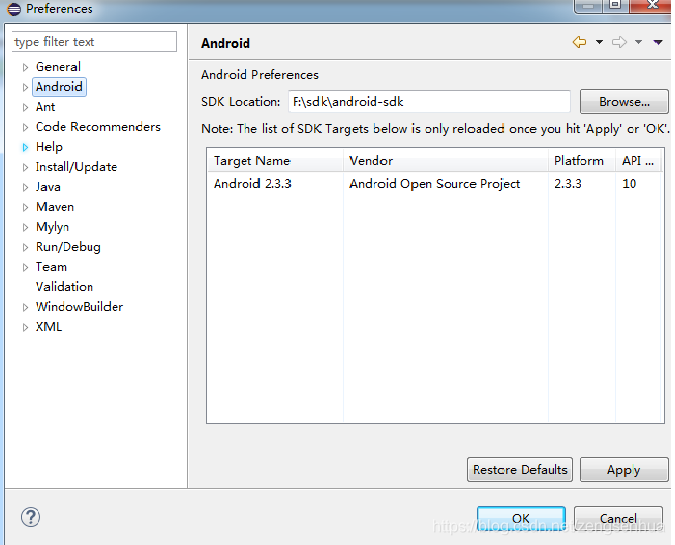This screenshot has width=675, height=545.
Task: Select Android in preferences tree
Action: coord(59,87)
